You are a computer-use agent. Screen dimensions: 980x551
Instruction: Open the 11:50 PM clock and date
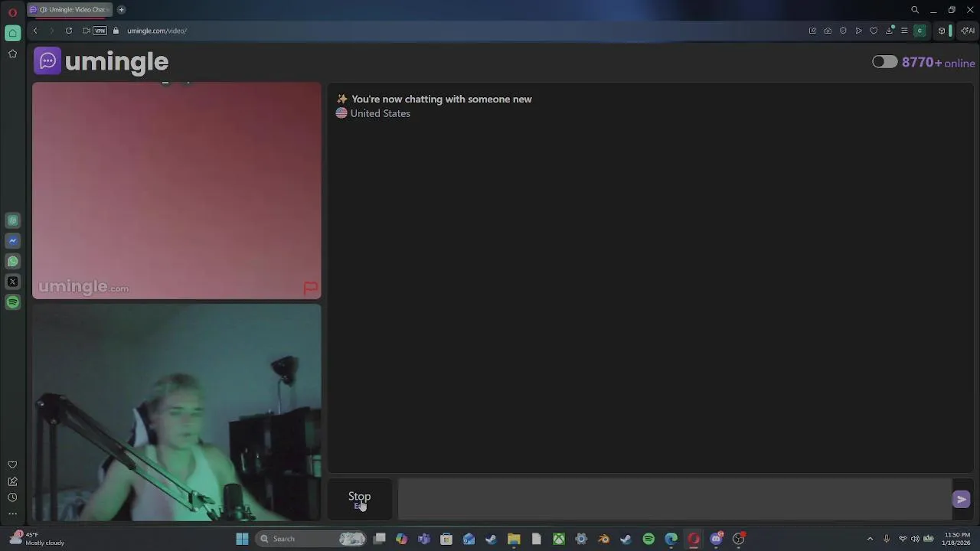click(x=957, y=539)
